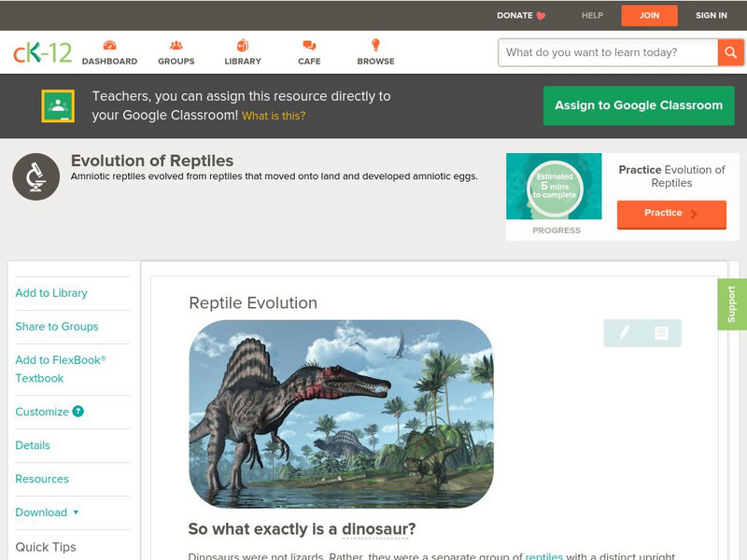Open Browse using the lightbulb icon
The height and width of the screenshot is (560, 747).
tap(374, 44)
